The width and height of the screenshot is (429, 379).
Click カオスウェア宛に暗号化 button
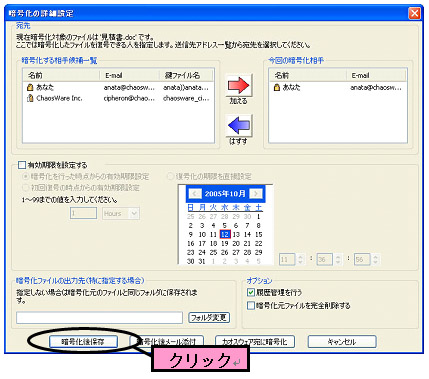tap(255, 341)
